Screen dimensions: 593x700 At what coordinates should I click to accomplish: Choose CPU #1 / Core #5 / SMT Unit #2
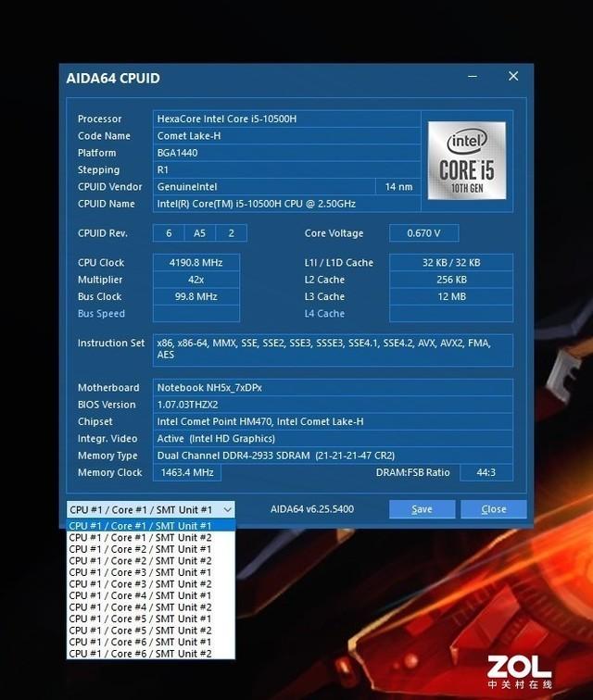[x=151, y=631]
